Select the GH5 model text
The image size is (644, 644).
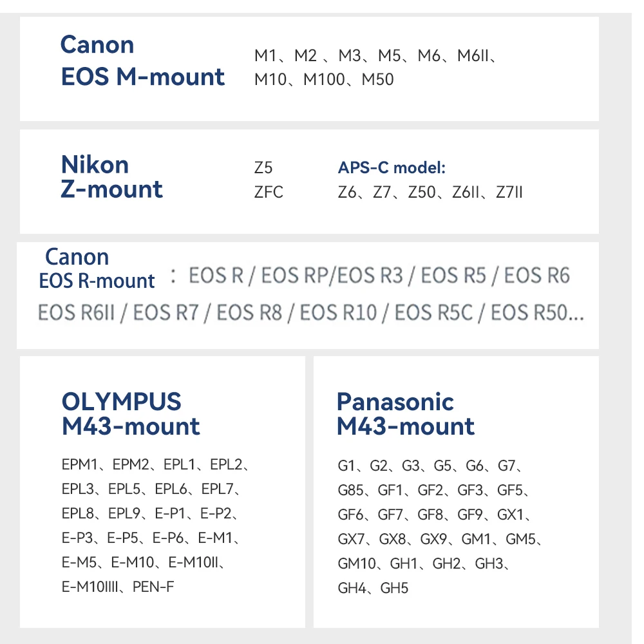pos(394,588)
